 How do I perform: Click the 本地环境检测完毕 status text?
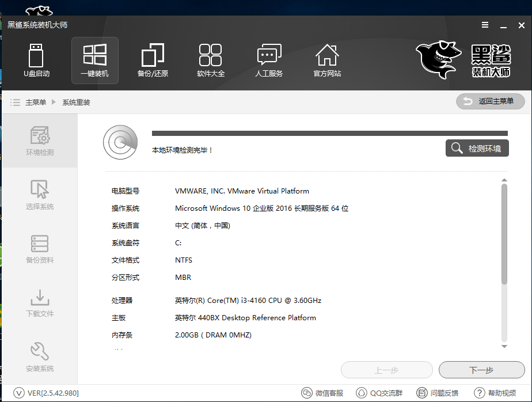pyautogui.click(x=182, y=150)
